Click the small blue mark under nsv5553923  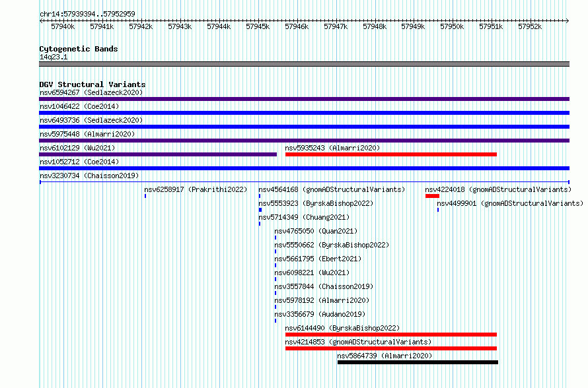260,210
